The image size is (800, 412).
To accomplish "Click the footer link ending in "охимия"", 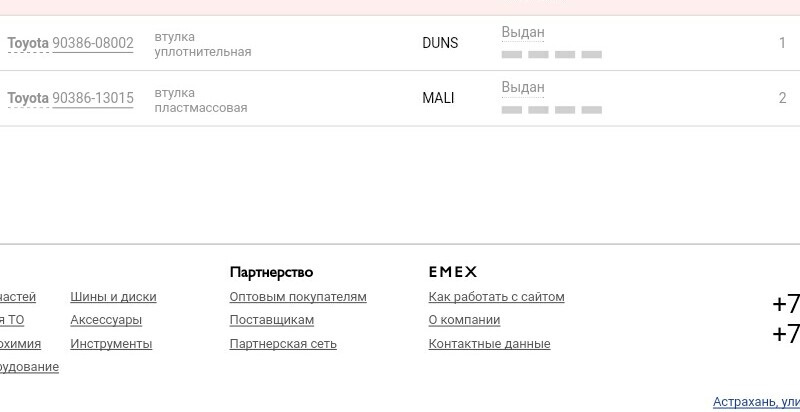I will coord(20,344).
